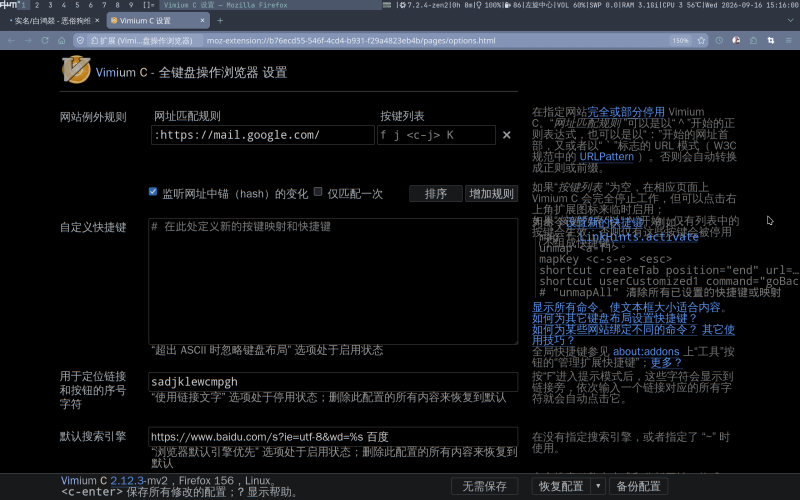Delete the mail.google.com exclusion rule with ×
The width and height of the screenshot is (800, 500).
pos(506,135)
